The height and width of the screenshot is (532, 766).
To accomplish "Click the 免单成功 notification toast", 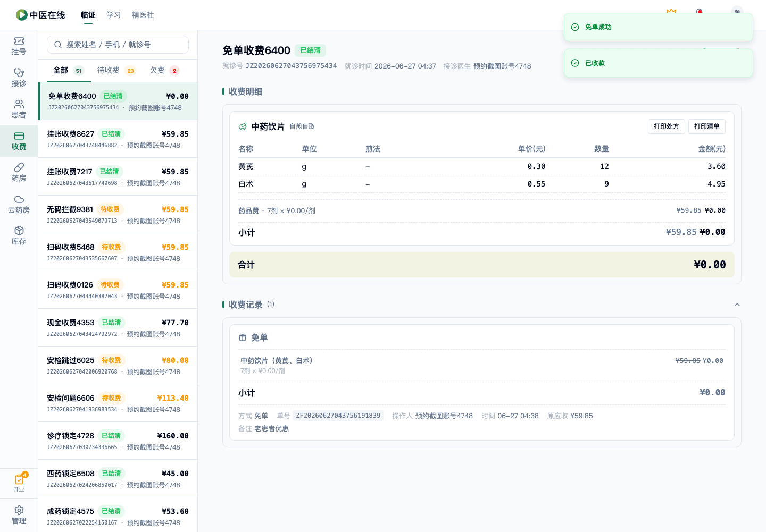I will [x=659, y=27].
